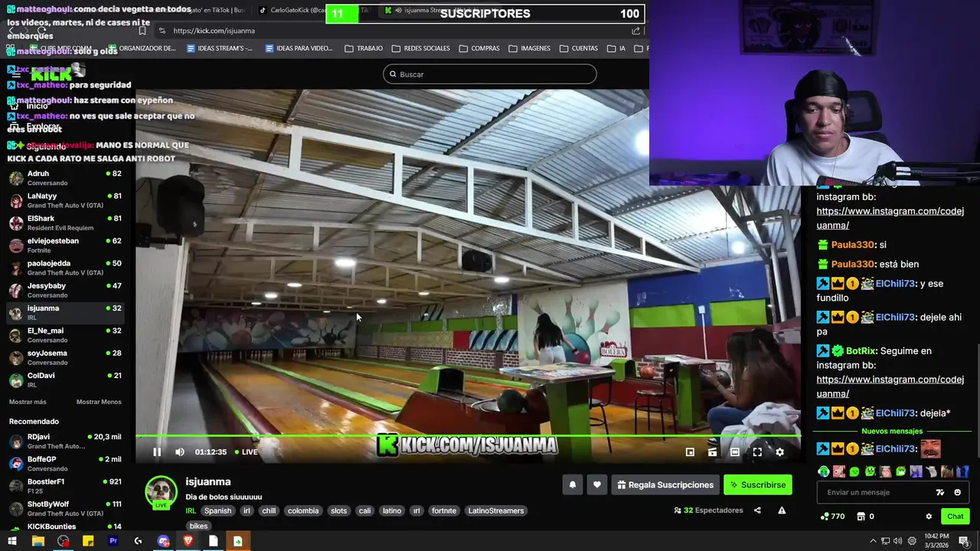Select the colombia tag
The image size is (980, 551).
click(x=303, y=510)
